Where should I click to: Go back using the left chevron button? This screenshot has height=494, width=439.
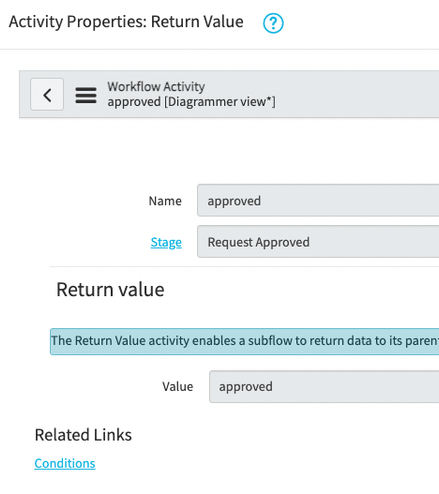[47, 95]
